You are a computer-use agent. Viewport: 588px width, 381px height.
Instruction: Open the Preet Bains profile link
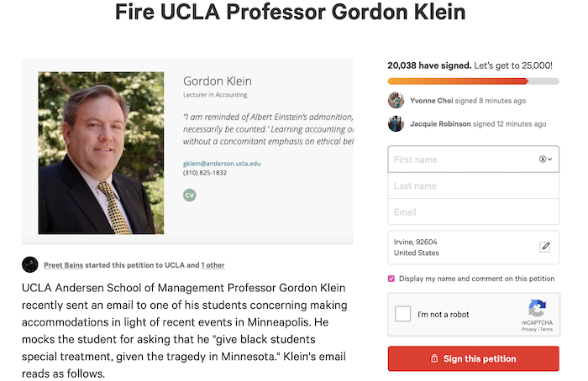(x=63, y=265)
